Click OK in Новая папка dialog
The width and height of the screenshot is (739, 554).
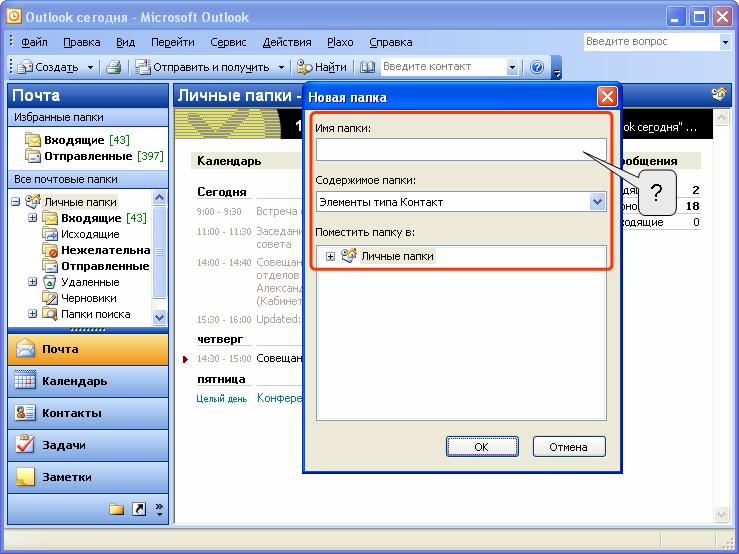coord(482,447)
